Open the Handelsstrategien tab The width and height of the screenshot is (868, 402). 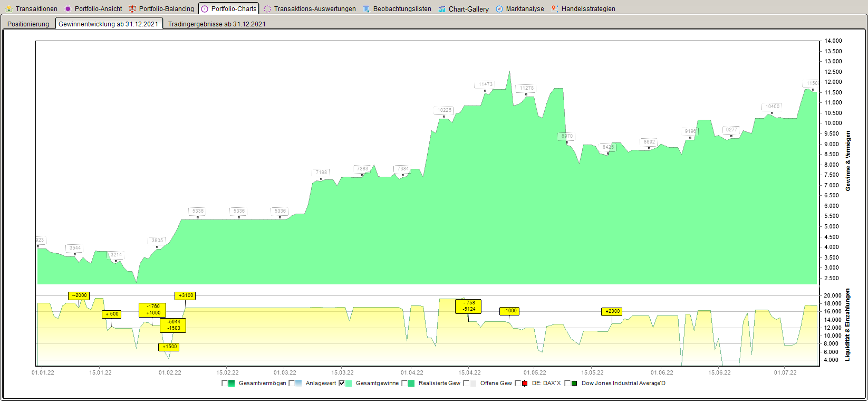coord(583,8)
